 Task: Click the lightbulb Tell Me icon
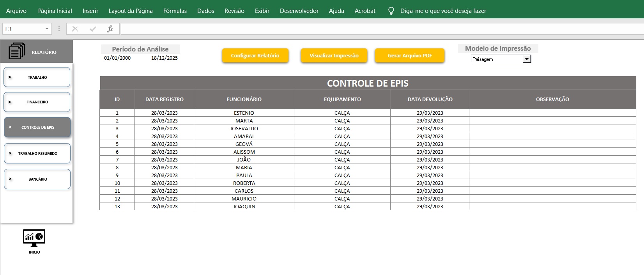(391, 11)
